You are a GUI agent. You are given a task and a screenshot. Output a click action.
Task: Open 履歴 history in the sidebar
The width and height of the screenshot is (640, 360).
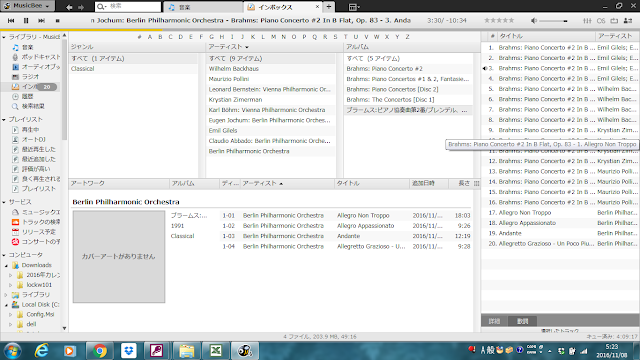(27, 96)
